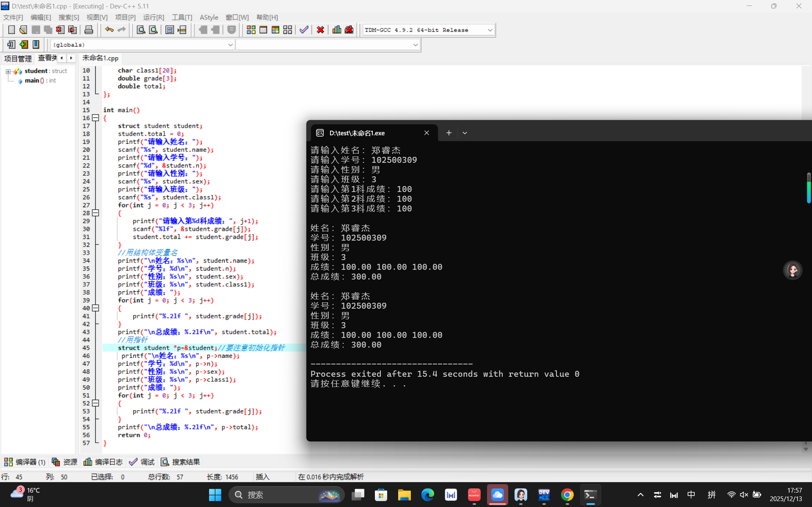
Task: Click the 中 input method indicator
Action: [x=691, y=495]
